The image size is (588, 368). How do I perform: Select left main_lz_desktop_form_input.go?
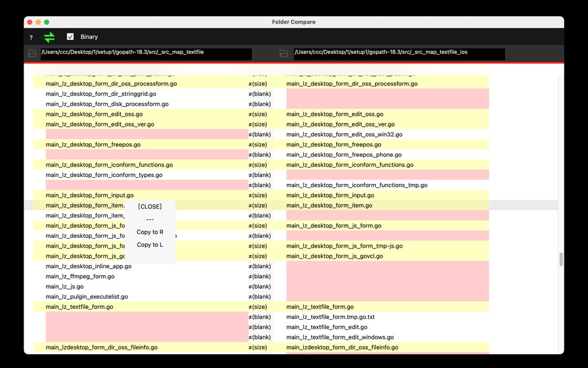pyautogui.click(x=90, y=195)
